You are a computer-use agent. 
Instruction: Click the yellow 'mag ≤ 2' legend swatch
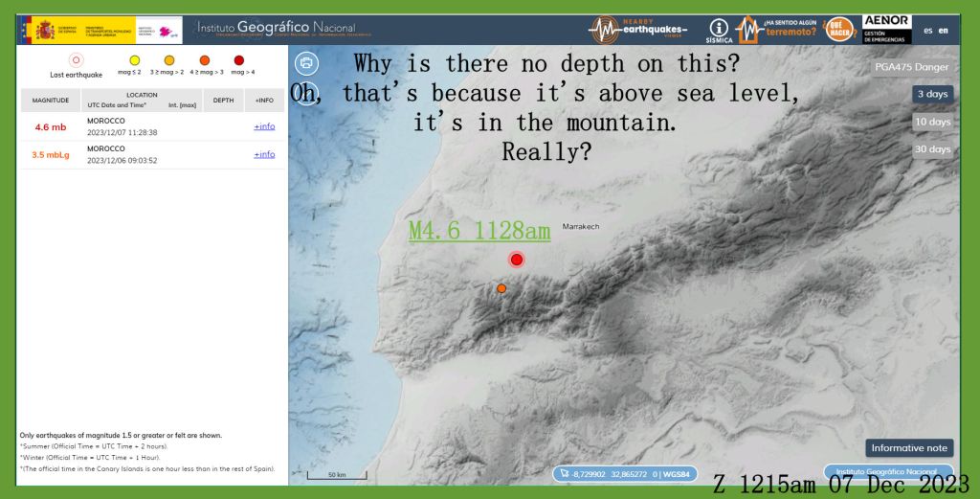134,60
